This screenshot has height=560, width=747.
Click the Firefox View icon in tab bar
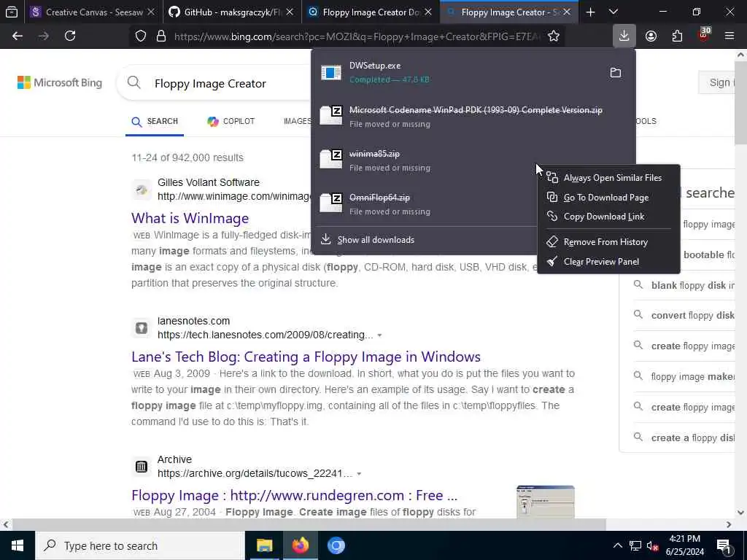(12, 12)
